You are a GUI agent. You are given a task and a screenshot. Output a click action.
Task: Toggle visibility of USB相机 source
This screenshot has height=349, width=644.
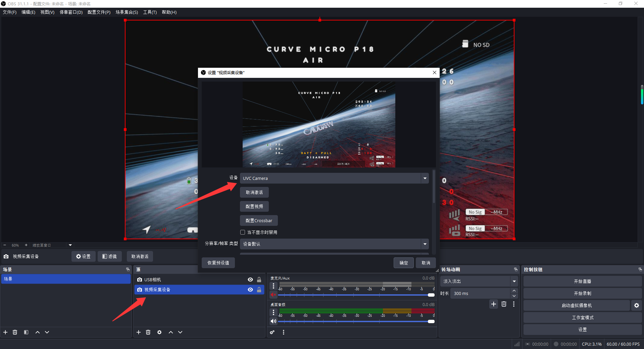click(x=250, y=280)
